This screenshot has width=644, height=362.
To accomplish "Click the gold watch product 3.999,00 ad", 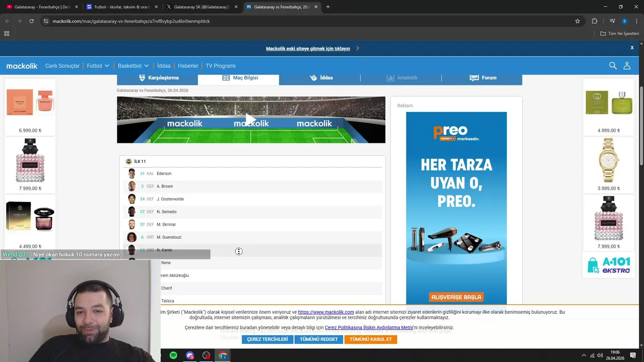I will [609, 164].
